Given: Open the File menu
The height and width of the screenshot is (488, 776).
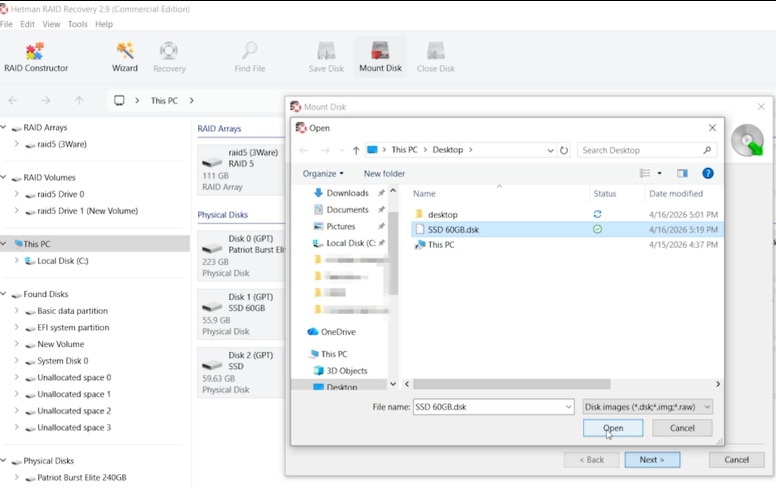Looking at the screenshot, I should (6, 24).
